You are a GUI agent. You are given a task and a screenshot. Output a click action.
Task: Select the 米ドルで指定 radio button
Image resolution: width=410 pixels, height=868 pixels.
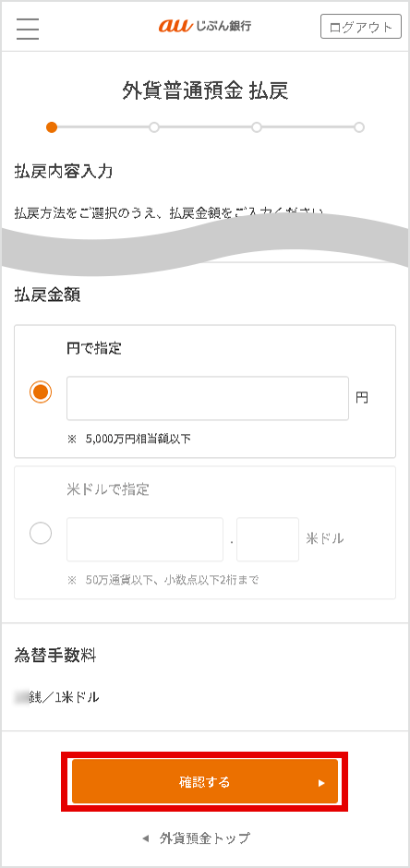coord(41,534)
